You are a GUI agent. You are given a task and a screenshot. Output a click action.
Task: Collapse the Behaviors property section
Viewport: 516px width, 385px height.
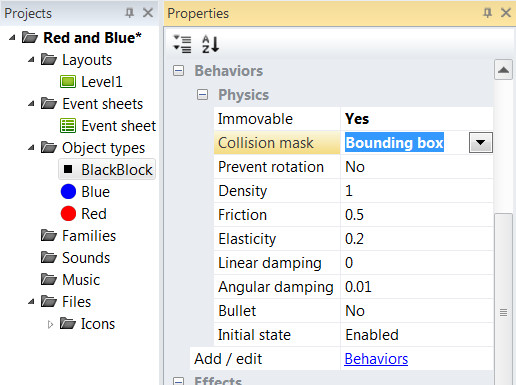click(x=178, y=71)
